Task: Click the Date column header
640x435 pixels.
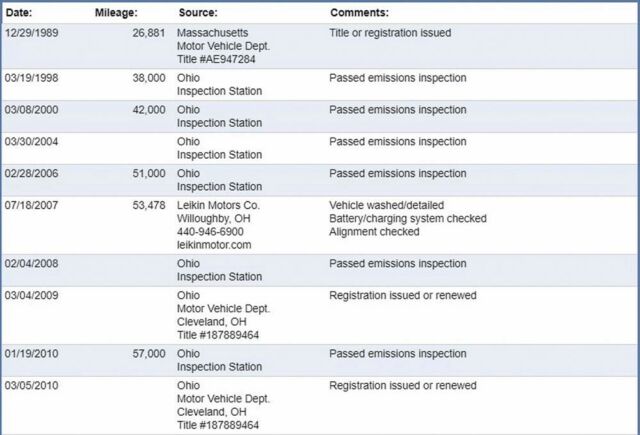Action: [19, 13]
